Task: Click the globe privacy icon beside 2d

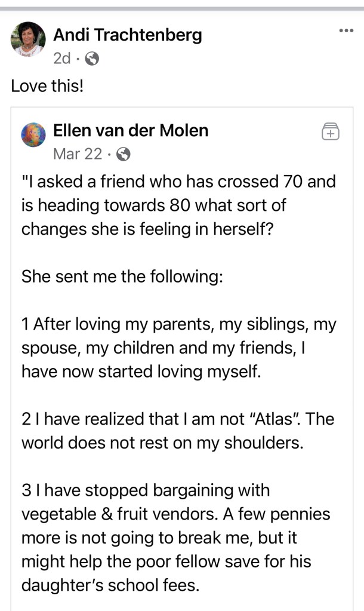Action: 92,59
